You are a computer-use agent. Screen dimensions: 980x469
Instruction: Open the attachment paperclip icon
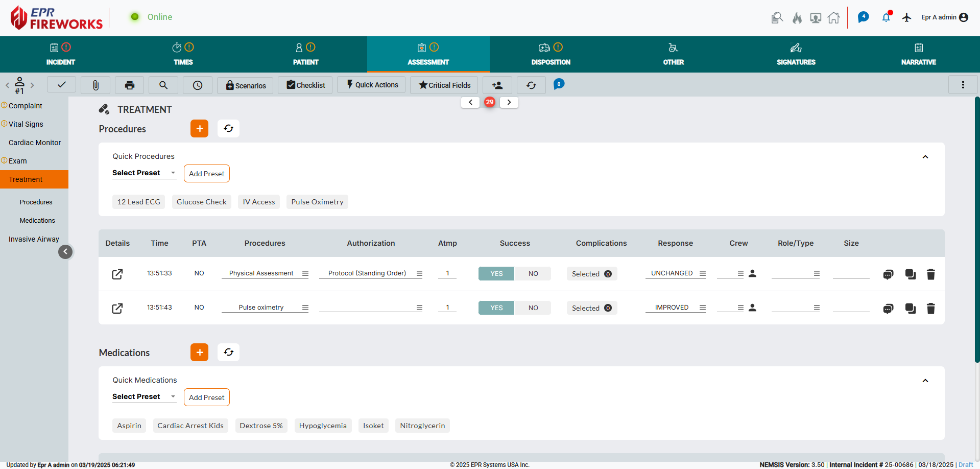(95, 85)
